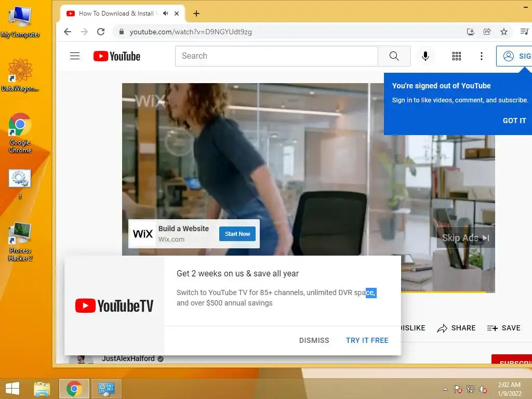Click the share page icon in address bar
The image size is (532, 399).
coord(487,32)
